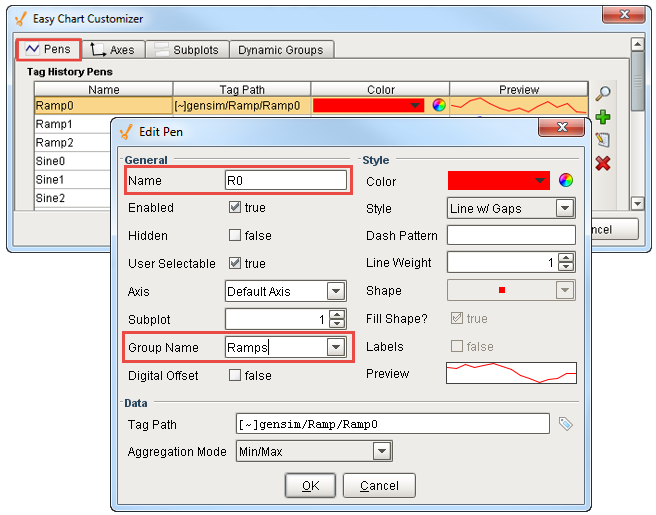Toggle the Enabled checkbox
Screen dimensions: 656x515
pos(235,208)
